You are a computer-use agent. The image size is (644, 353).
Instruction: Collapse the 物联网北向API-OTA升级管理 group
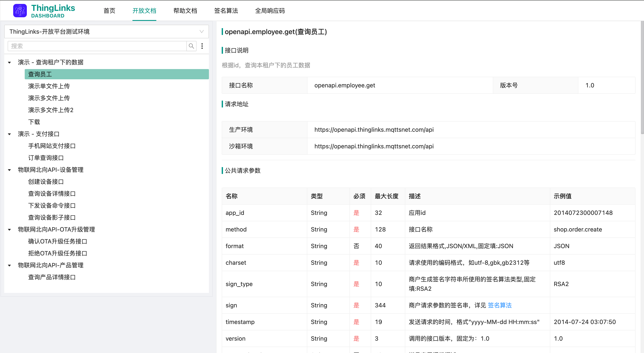pyautogui.click(x=10, y=229)
